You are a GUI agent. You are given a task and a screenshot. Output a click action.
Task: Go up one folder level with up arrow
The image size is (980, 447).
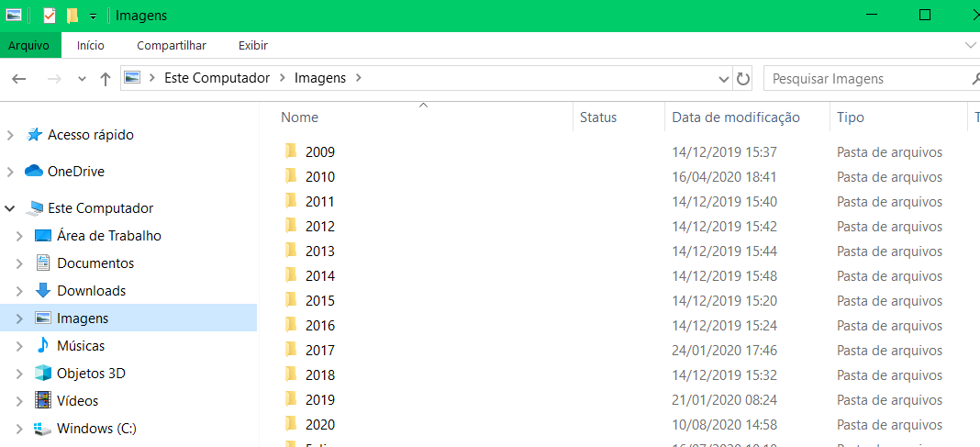coord(106,79)
